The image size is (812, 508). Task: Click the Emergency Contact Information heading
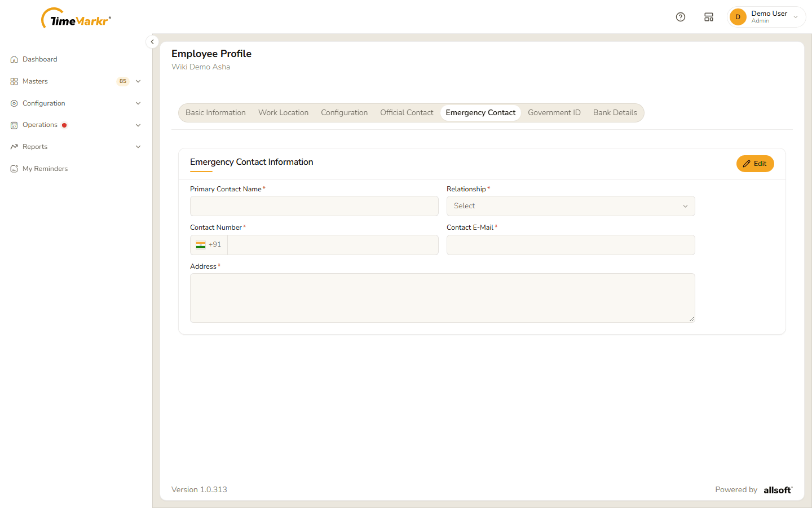coord(251,162)
